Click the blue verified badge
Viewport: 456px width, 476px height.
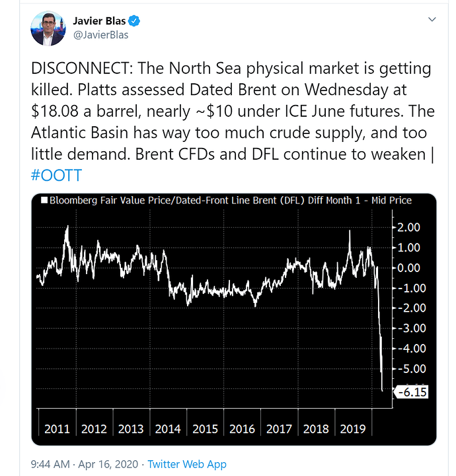(134, 21)
